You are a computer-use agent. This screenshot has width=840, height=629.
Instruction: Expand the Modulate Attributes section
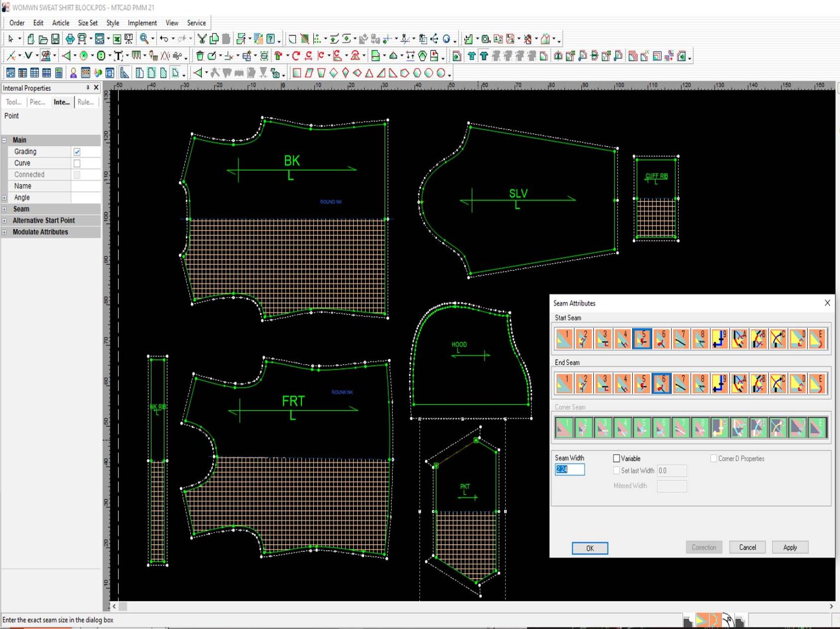coord(4,232)
